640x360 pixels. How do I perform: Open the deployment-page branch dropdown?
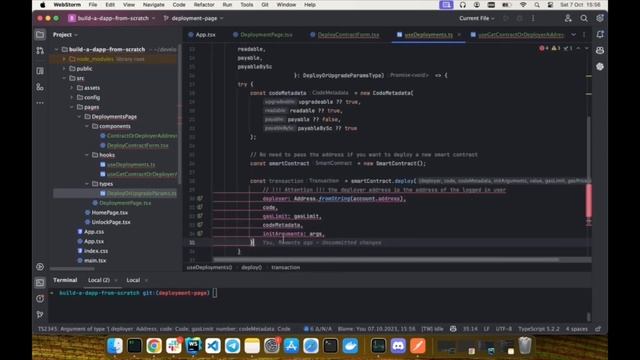pos(193,18)
